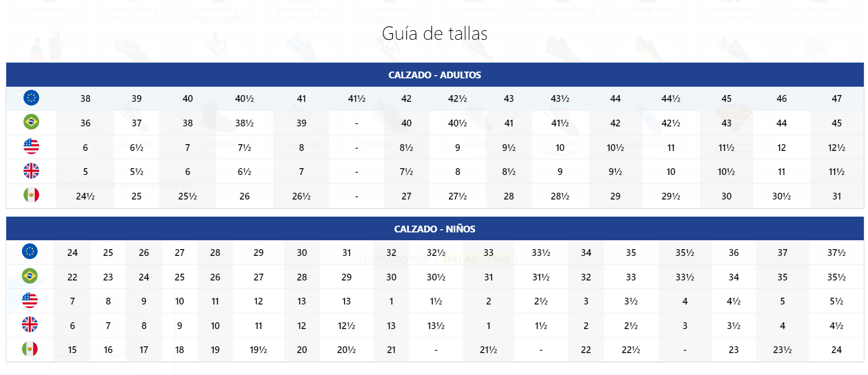The height and width of the screenshot is (375, 868).
Task: Click the USA flag in the adults table
Action: (x=31, y=146)
